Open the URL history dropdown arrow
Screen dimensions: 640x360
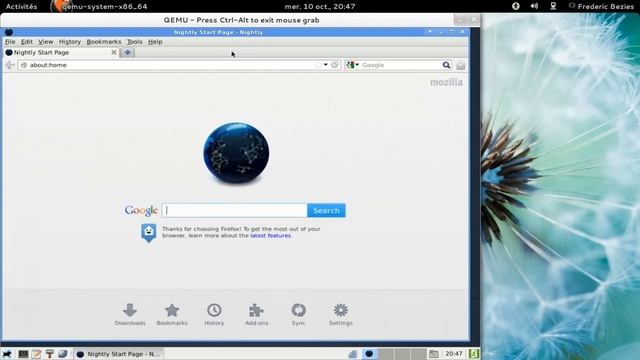[x=326, y=65]
